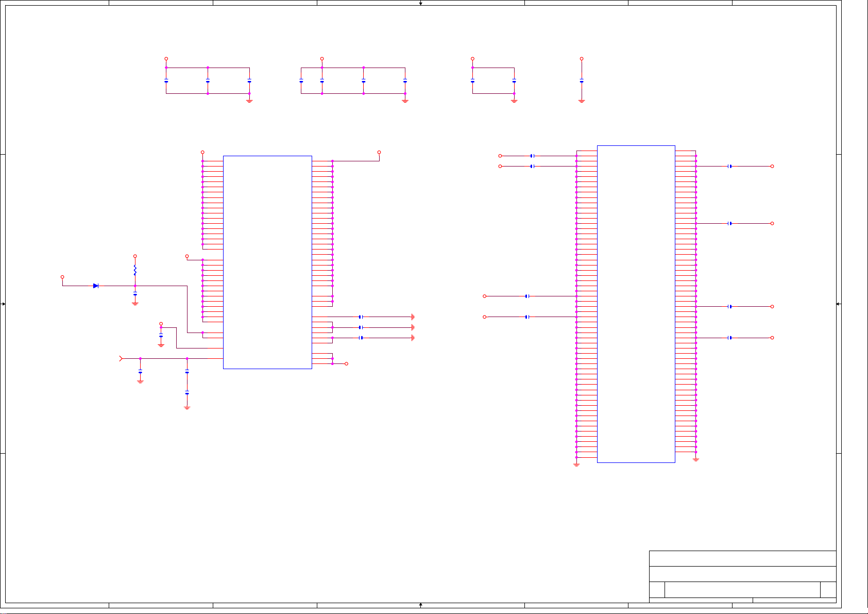
Task: Select the lower of the two series capacitors
Action: [187, 393]
